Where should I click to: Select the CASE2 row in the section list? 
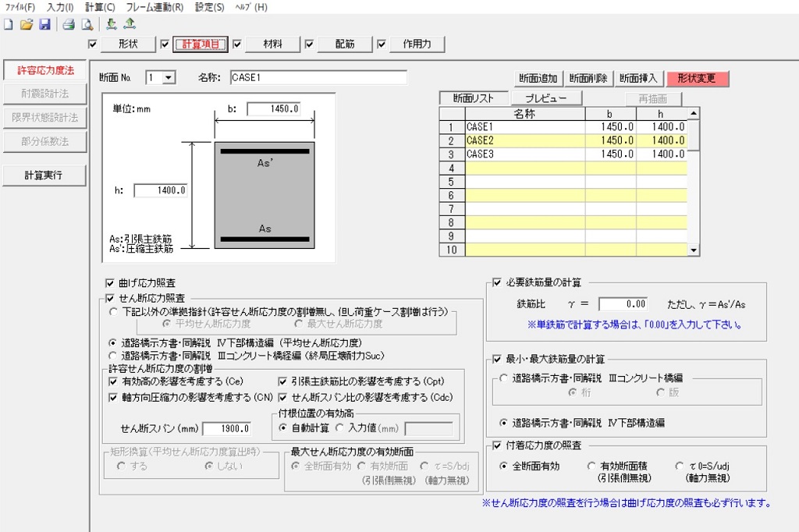pyautogui.click(x=563, y=140)
